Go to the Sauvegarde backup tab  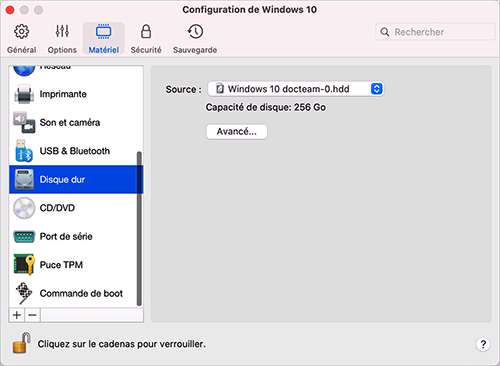(195, 38)
